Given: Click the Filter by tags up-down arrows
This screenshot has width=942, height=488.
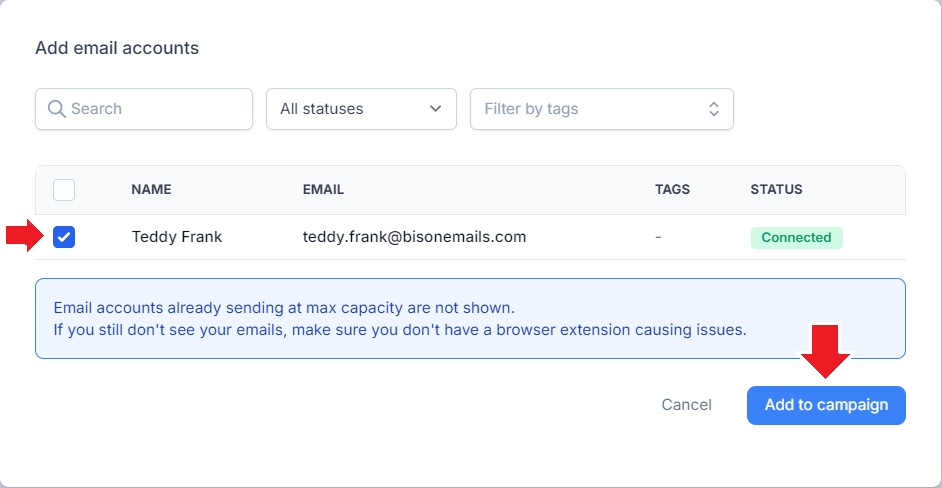Looking at the screenshot, I should click(713, 109).
